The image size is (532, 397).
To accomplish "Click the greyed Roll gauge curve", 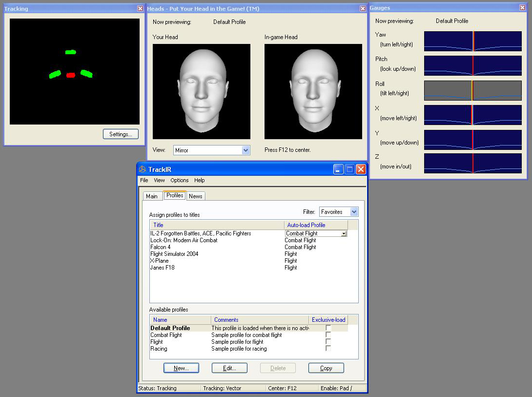I will click(472, 90).
